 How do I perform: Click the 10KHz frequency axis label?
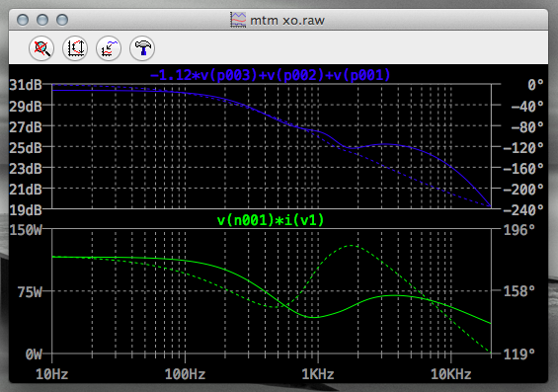[451, 374]
